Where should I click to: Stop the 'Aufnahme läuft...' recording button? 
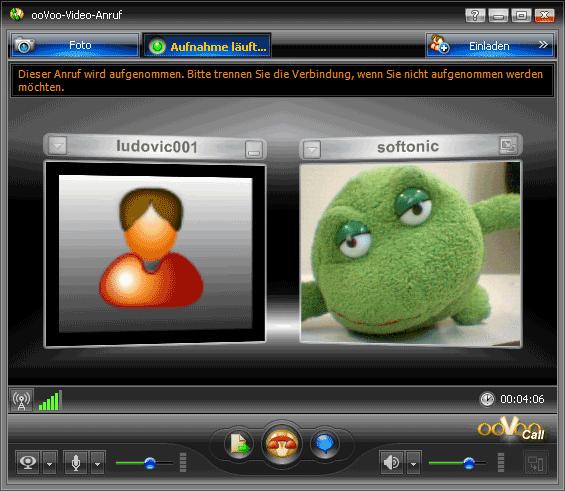pyautogui.click(x=207, y=46)
